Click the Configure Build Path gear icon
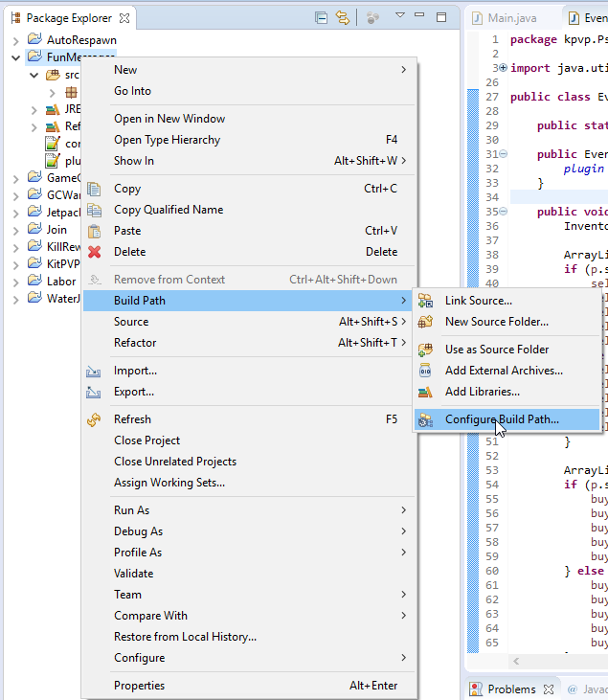The width and height of the screenshot is (608, 700). tap(425, 419)
